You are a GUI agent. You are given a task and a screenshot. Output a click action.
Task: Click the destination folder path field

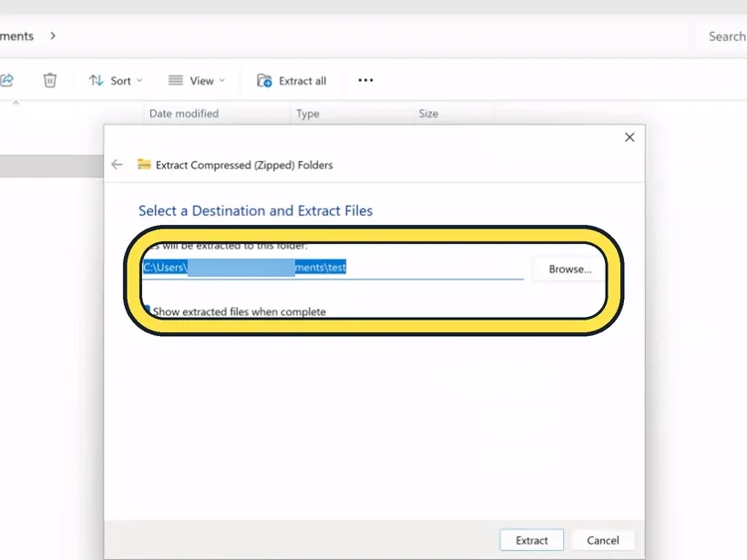(x=333, y=268)
